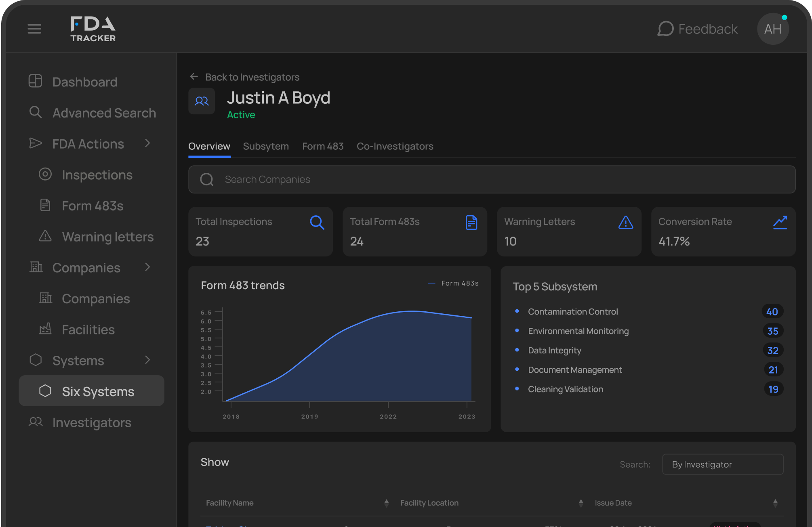
Task: Go to Advanced Search in sidebar
Action: click(104, 113)
